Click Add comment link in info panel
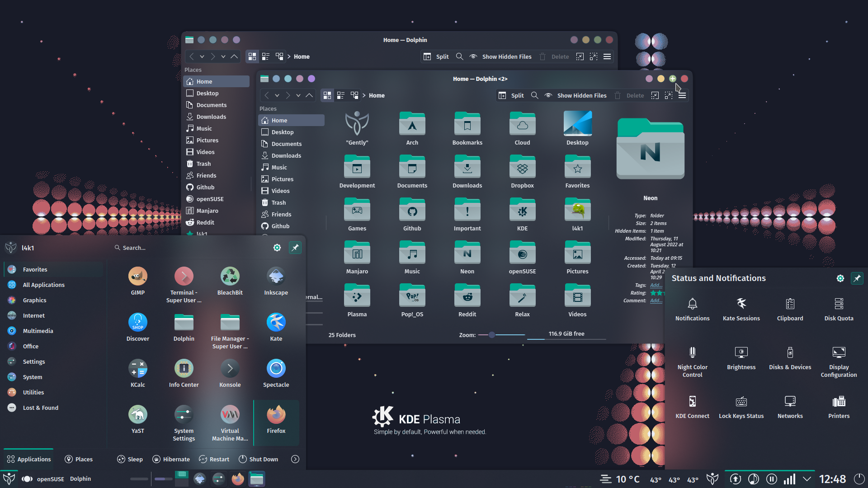The height and width of the screenshot is (488, 868). pyautogui.click(x=656, y=300)
